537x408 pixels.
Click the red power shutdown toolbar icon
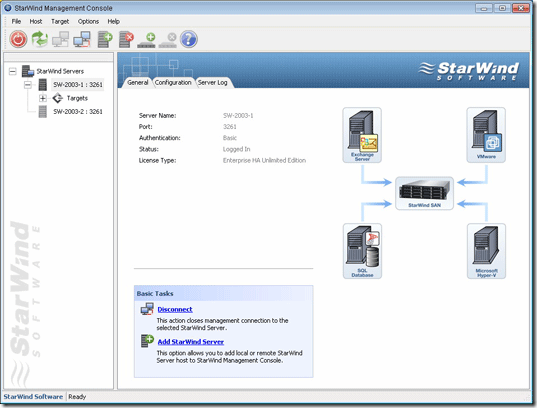(x=18, y=39)
